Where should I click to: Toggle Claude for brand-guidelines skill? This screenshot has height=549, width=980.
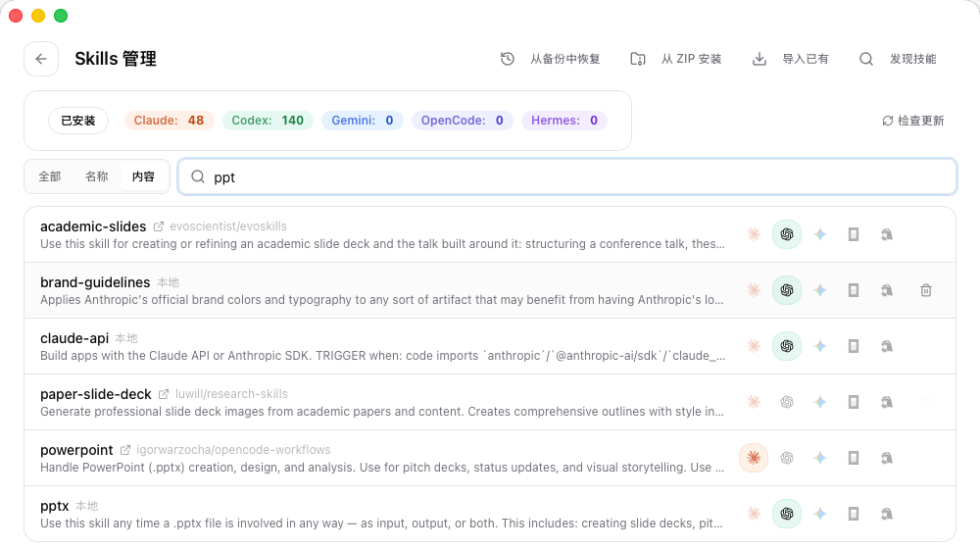click(754, 290)
